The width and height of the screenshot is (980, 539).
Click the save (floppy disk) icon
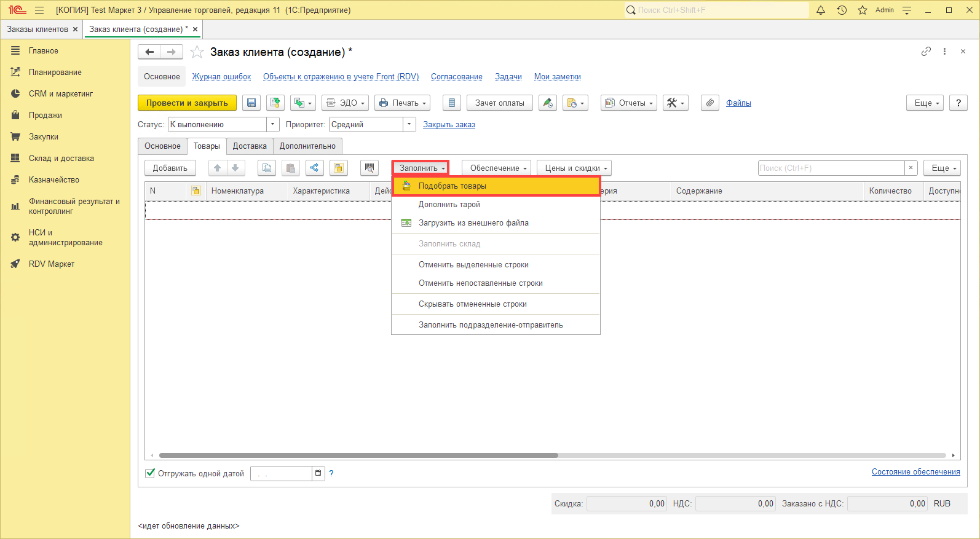coord(251,103)
